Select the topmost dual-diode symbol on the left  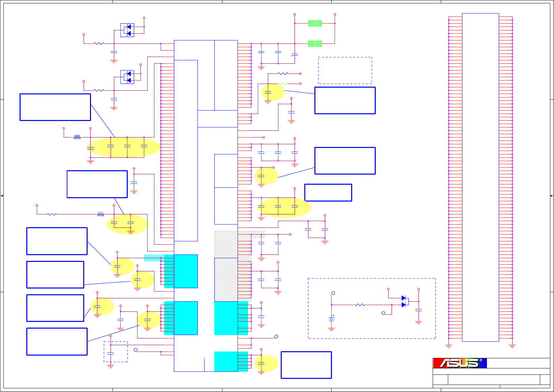(127, 30)
